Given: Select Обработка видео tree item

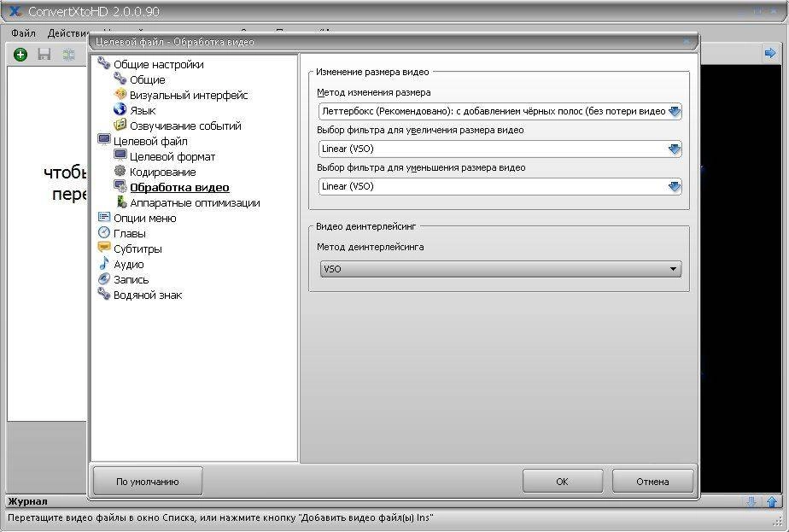Looking at the screenshot, I should (179, 188).
